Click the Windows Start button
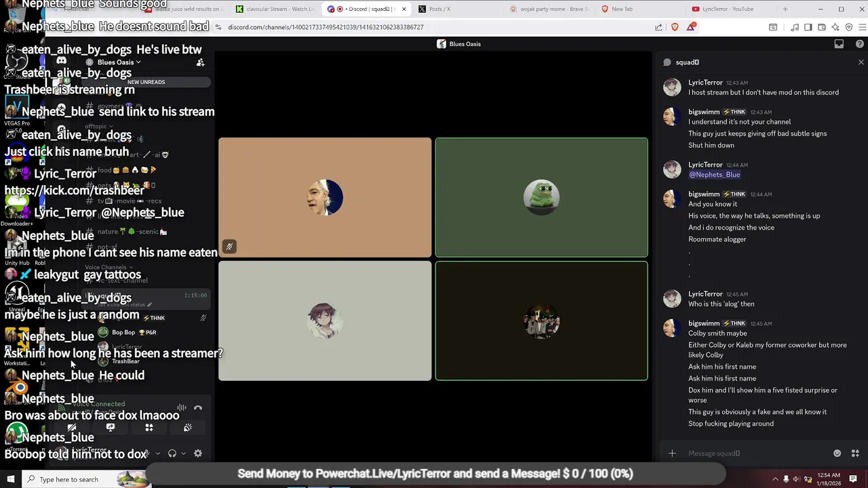Image resolution: width=868 pixels, height=488 pixels. [11, 479]
